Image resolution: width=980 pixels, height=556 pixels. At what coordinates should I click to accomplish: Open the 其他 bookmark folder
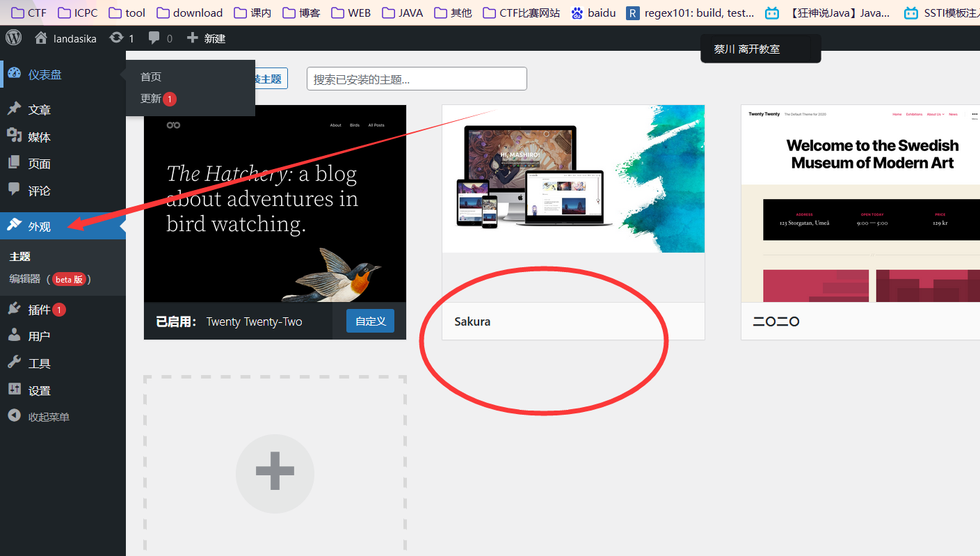pyautogui.click(x=453, y=13)
